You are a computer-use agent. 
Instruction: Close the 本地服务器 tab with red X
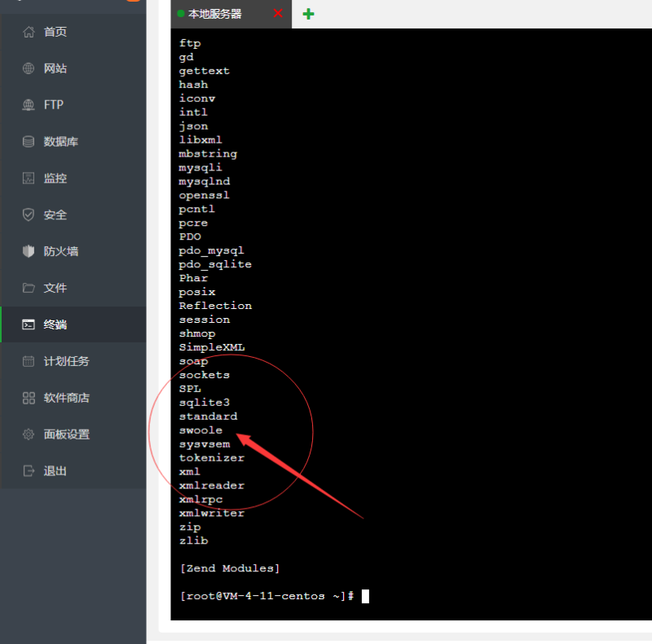pyautogui.click(x=278, y=14)
